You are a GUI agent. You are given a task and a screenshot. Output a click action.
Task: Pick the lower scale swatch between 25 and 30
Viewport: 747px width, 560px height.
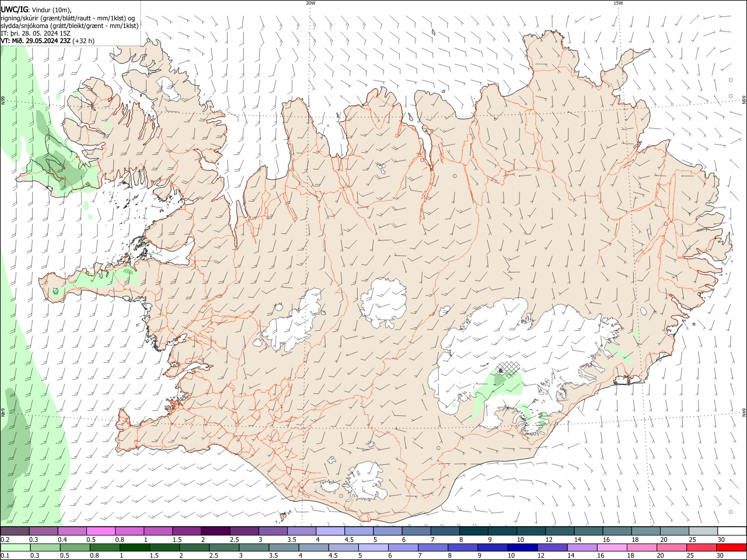click(x=701, y=547)
